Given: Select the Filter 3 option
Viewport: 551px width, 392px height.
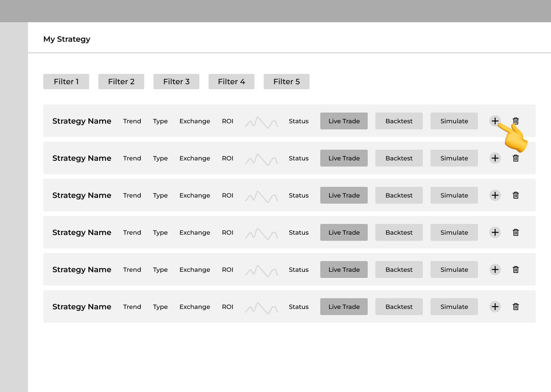Looking at the screenshot, I should coord(176,82).
